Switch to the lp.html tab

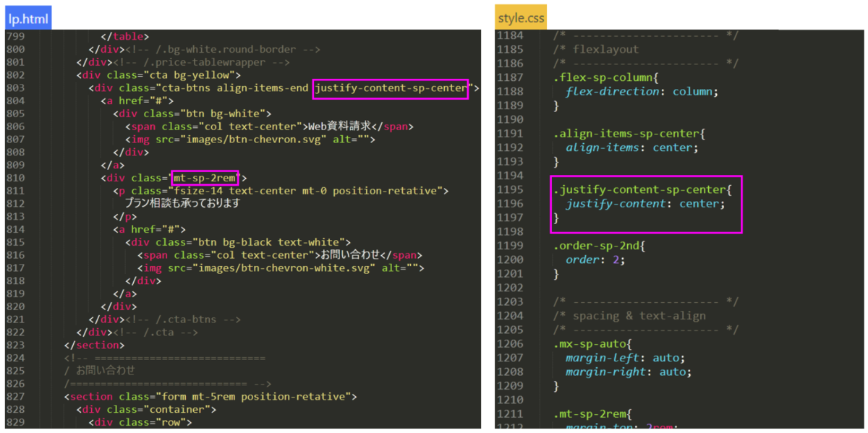[27, 19]
